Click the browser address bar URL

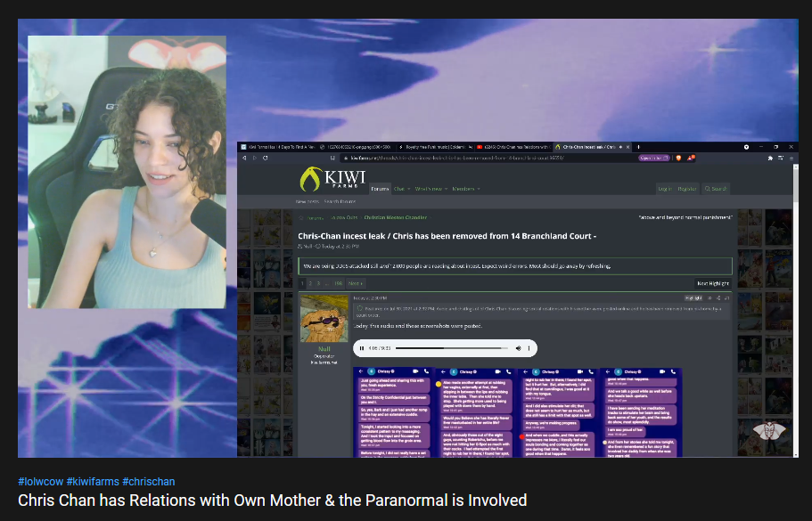pos(455,158)
